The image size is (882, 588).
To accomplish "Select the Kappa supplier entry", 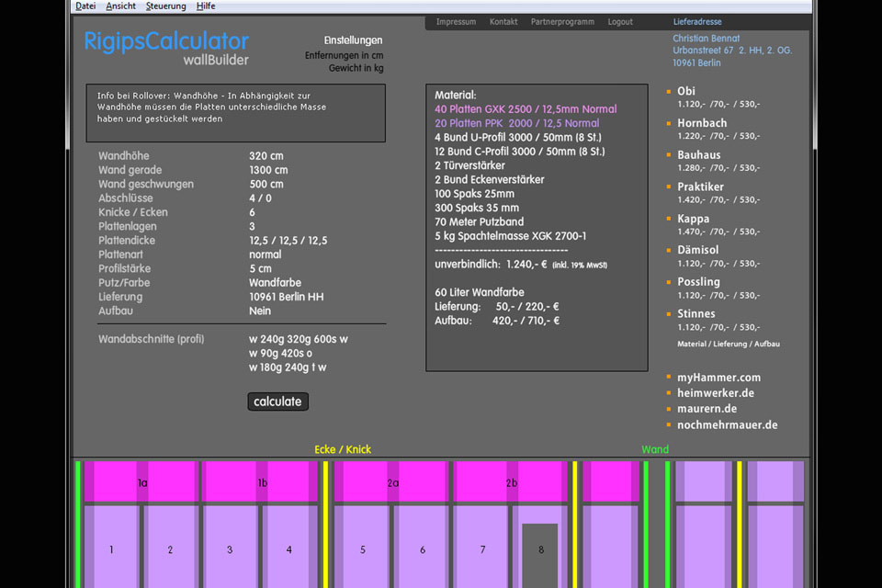I will coord(693,219).
